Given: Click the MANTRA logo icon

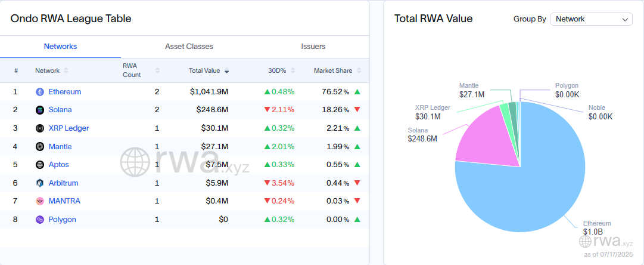Looking at the screenshot, I should point(40,201).
